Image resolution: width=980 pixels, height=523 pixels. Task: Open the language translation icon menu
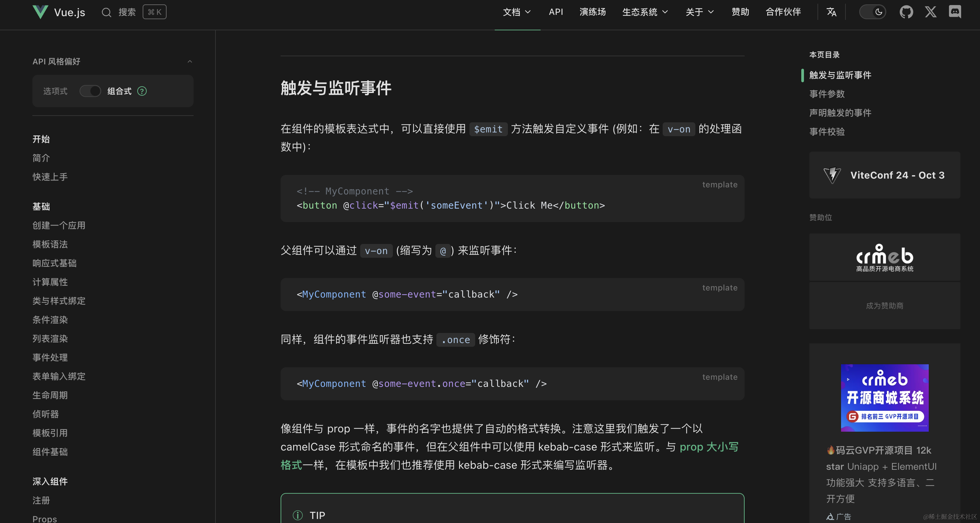(831, 12)
